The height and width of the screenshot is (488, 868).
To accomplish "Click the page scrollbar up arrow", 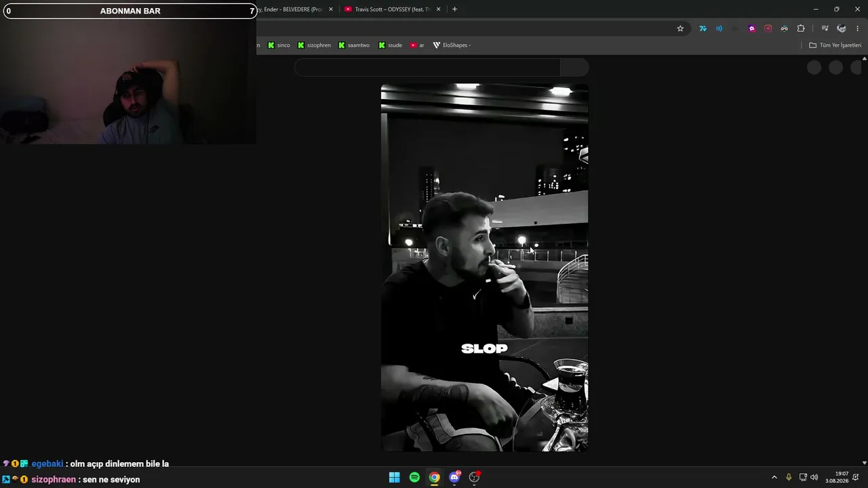I will click(x=864, y=59).
